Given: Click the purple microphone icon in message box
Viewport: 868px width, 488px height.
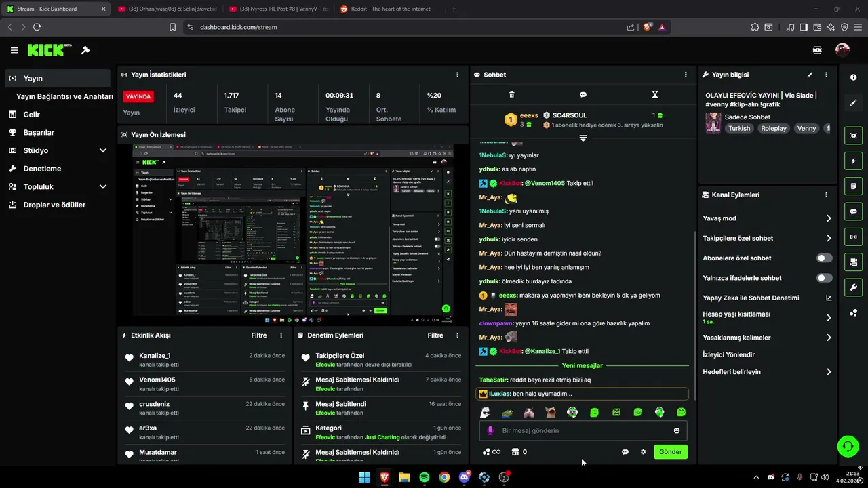Looking at the screenshot, I should point(490,430).
